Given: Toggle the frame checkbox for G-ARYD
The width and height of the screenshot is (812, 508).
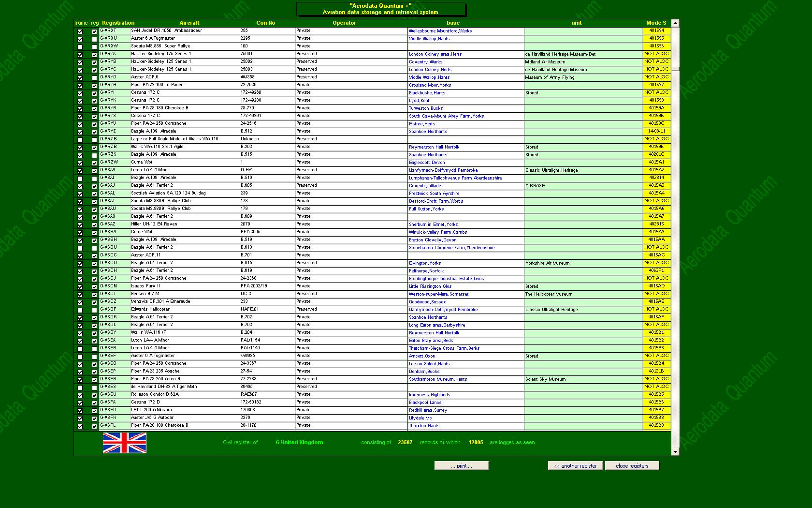Looking at the screenshot, I should coord(80,78).
